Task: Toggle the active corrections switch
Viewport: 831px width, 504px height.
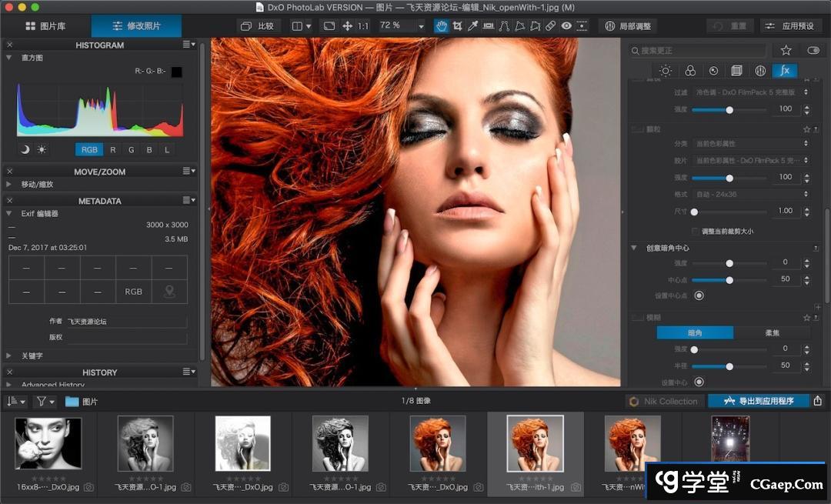Action: [813, 50]
